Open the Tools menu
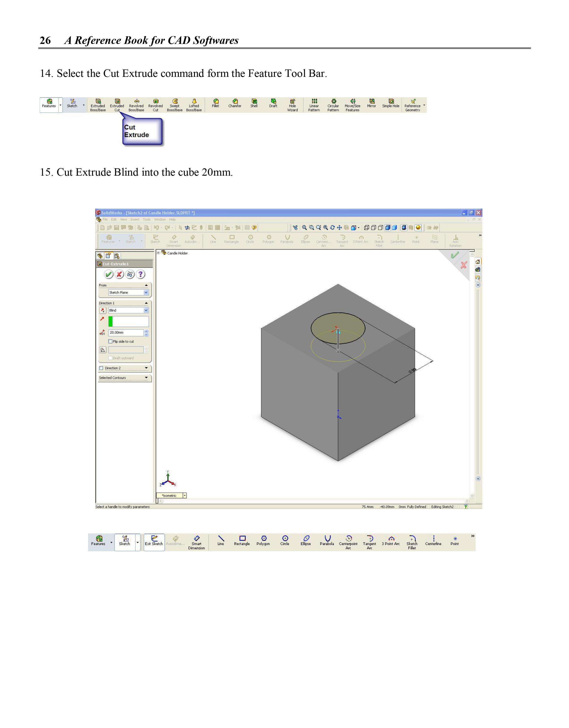 (x=147, y=219)
